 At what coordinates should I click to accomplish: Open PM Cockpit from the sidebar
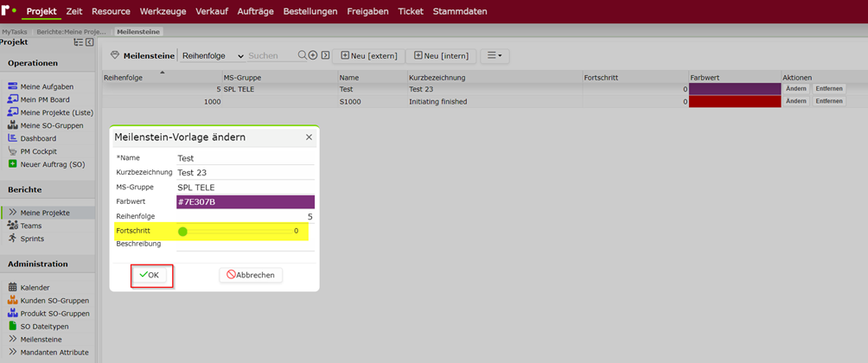(x=33, y=151)
